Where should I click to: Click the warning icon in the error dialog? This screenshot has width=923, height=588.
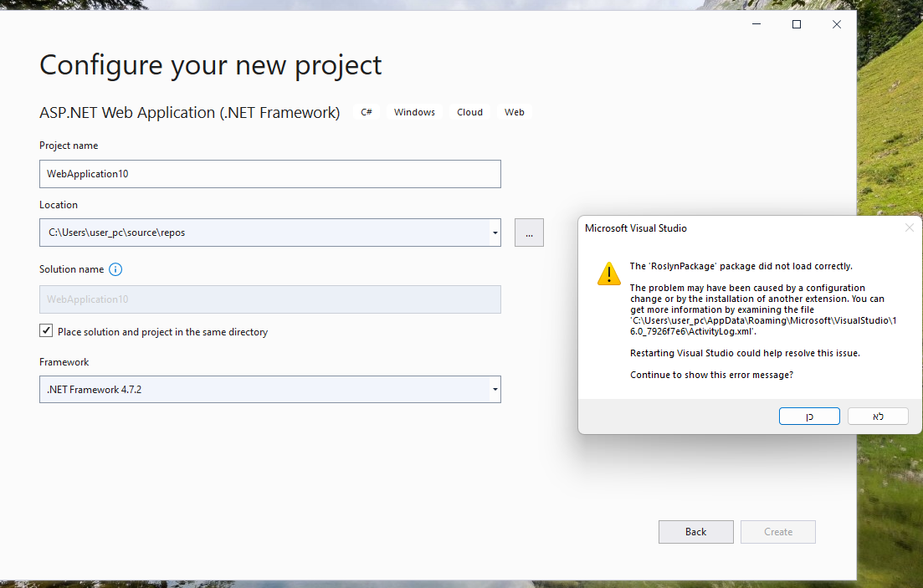click(608, 274)
